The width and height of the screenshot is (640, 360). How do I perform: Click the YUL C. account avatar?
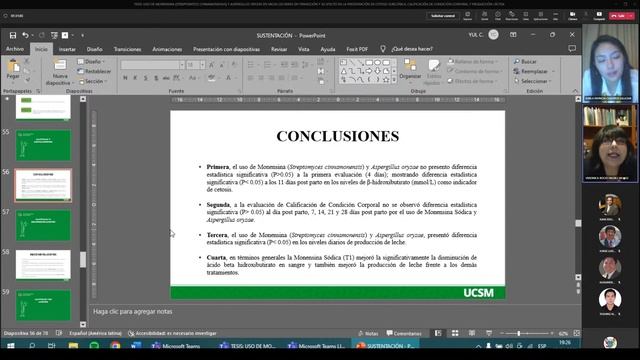click(x=493, y=35)
